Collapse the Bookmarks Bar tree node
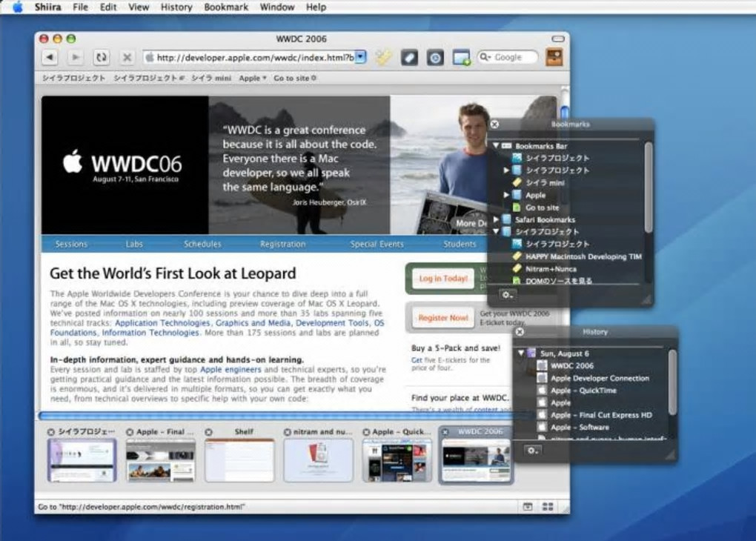 [496, 145]
